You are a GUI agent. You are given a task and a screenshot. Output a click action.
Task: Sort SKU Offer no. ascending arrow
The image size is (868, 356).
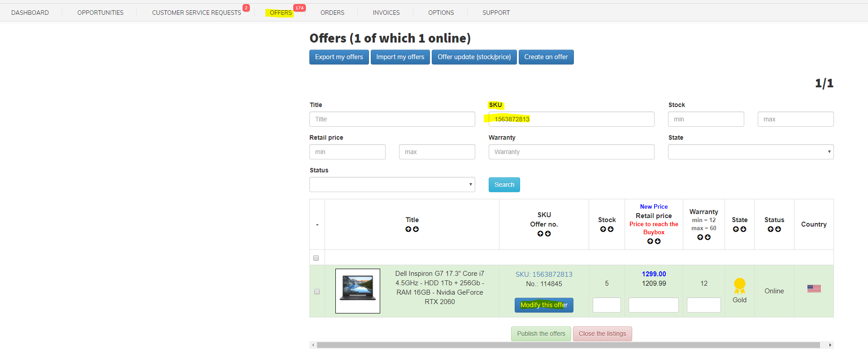[x=540, y=234]
